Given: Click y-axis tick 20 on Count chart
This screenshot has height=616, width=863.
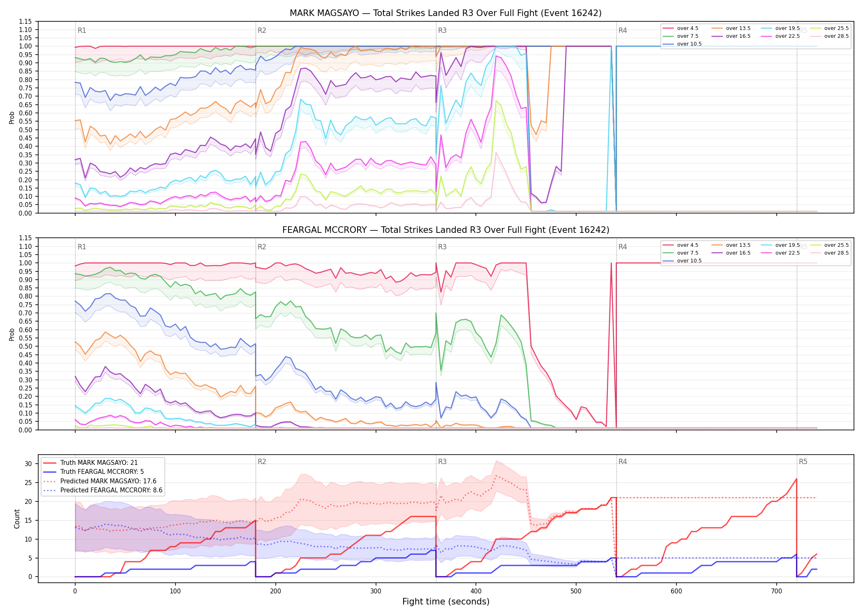Looking at the screenshot, I should coord(28,501).
